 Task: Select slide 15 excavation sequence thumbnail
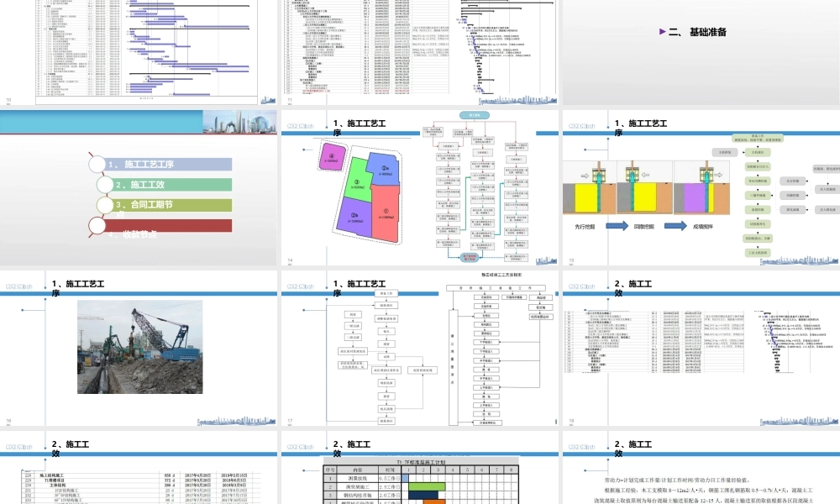(x=701, y=188)
